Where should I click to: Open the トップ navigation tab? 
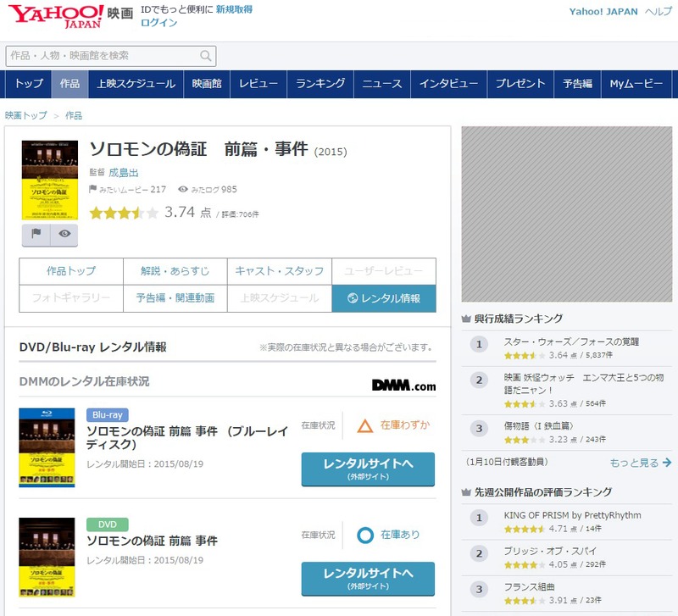click(x=29, y=83)
